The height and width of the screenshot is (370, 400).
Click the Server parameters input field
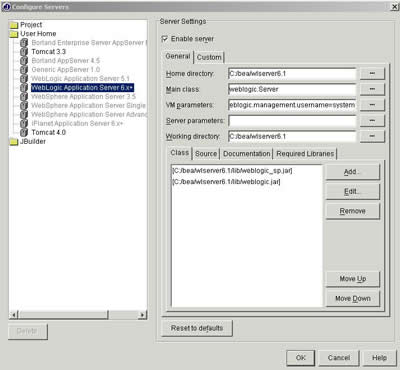292,121
